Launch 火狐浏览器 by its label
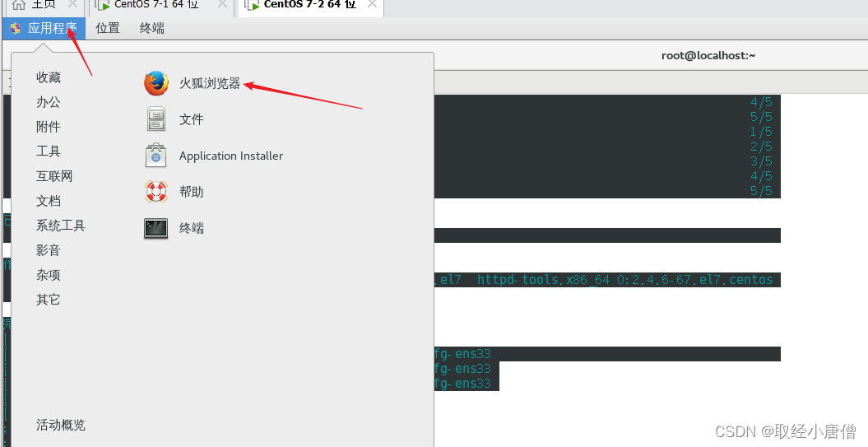 click(x=210, y=84)
